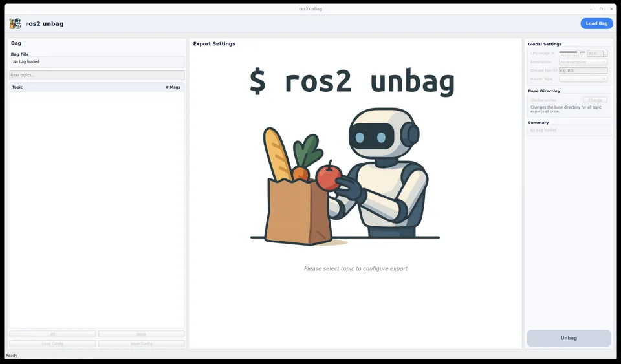621x364 pixels.
Task: Click the Change base directory button
Action: click(595, 100)
